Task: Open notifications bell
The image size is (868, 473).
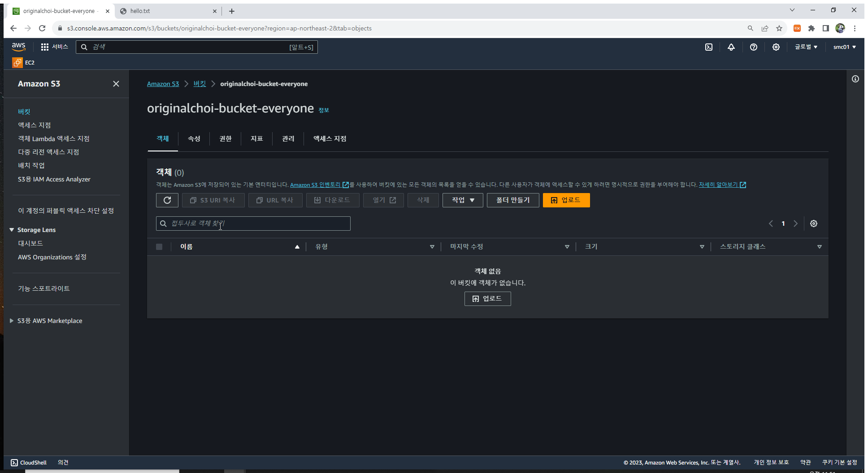Action: pyautogui.click(x=731, y=47)
